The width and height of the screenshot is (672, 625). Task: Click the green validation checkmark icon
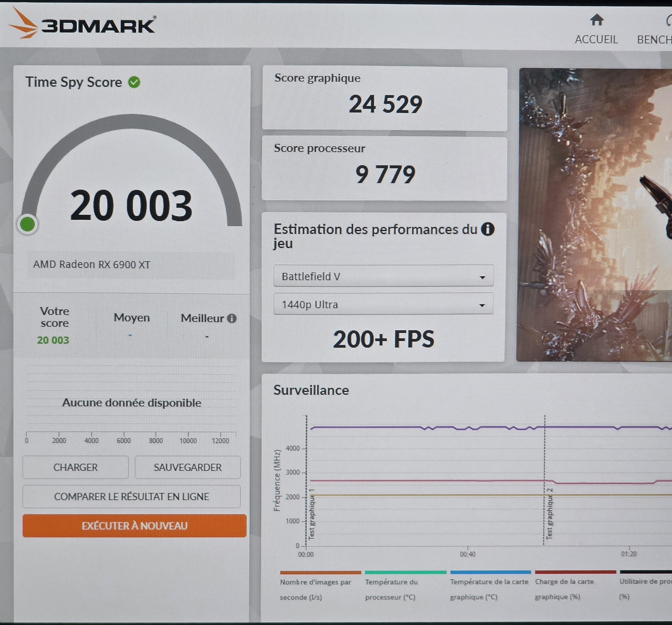point(134,82)
